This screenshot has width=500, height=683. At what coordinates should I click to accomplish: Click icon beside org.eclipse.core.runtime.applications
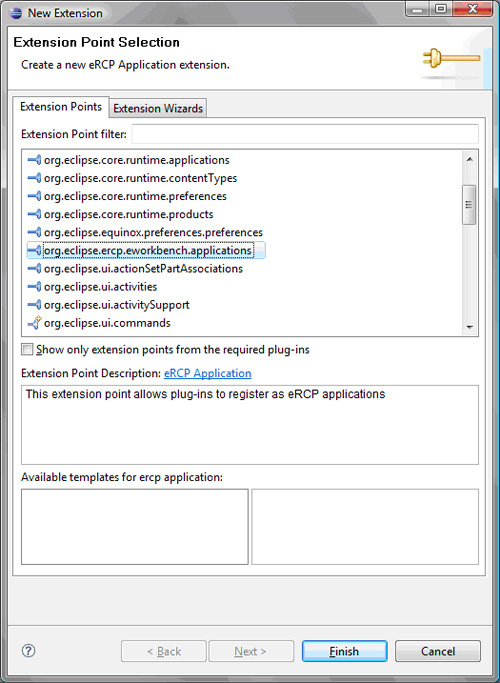(34, 160)
